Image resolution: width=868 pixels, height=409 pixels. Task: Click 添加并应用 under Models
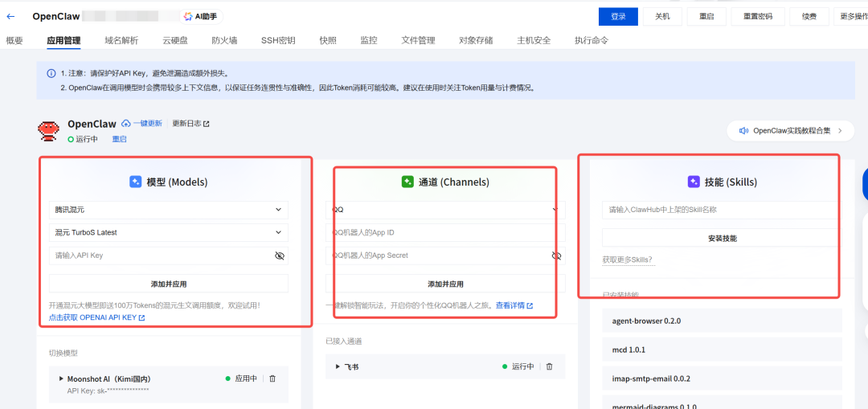(x=169, y=284)
